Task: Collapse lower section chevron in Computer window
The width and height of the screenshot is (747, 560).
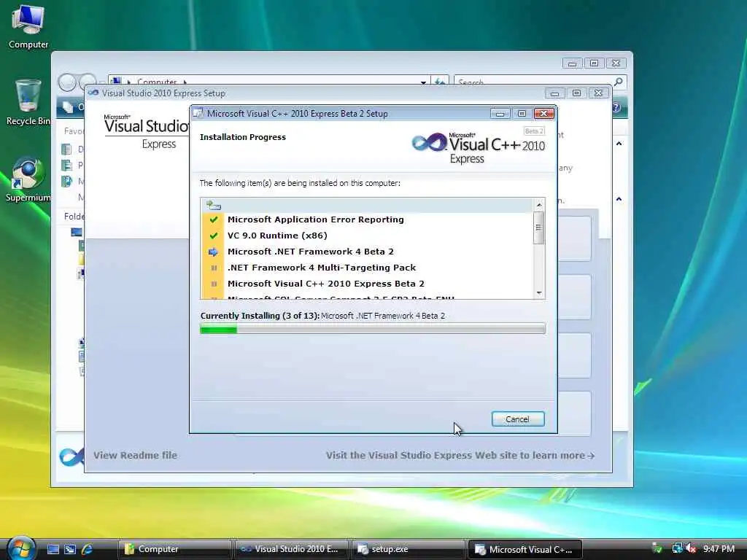Action: (x=619, y=199)
